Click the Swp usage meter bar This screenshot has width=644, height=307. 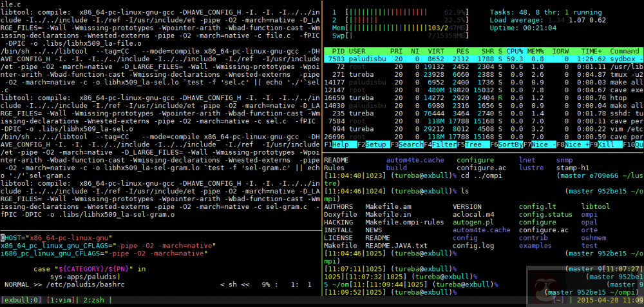[x=408, y=36]
